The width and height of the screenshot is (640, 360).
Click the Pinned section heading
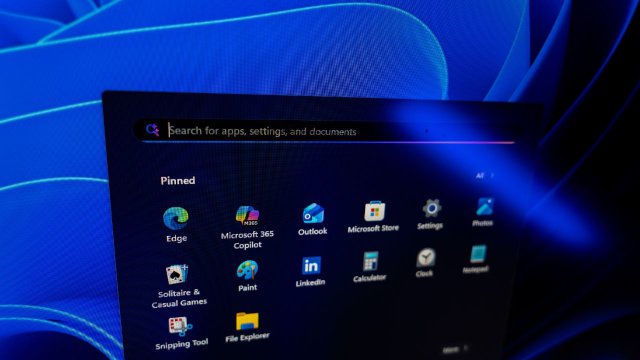[178, 180]
